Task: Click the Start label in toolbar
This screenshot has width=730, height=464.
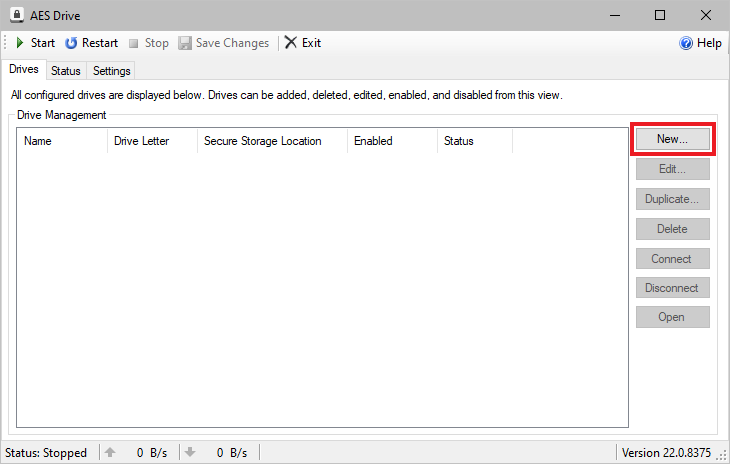Action: [x=43, y=43]
